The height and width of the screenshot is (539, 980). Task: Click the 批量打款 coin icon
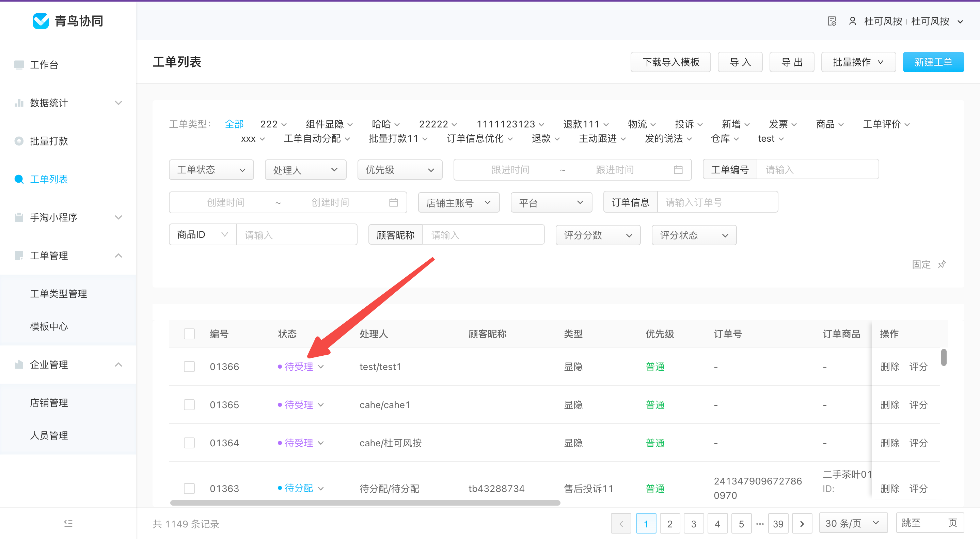tap(19, 141)
